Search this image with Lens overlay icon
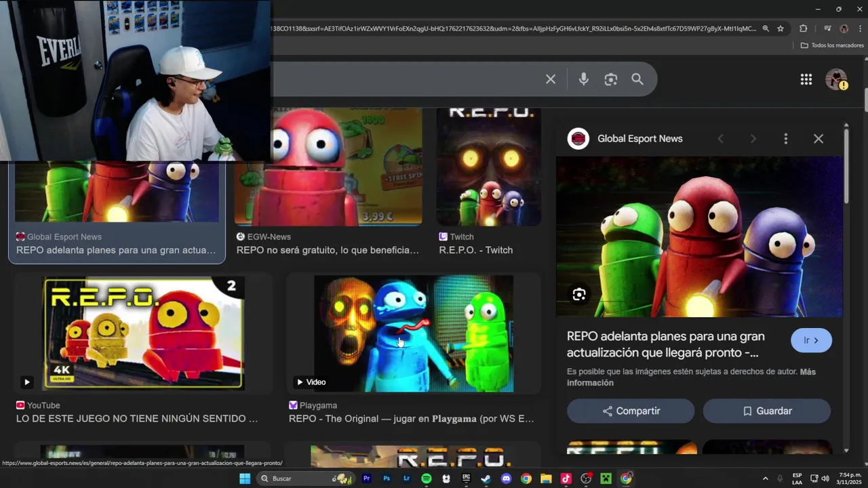The height and width of the screenshot is (488, 868). [x=579, y=294]
